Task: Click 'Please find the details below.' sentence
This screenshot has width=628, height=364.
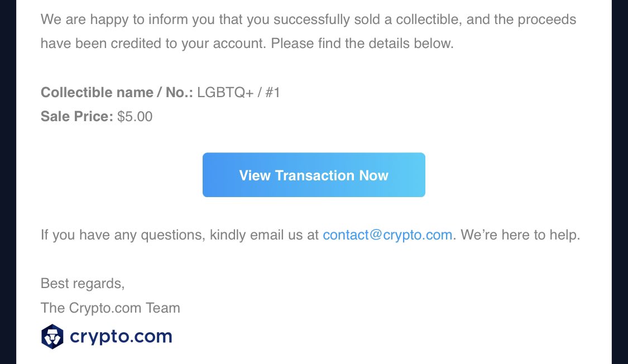Action: [x=362, y=43]
